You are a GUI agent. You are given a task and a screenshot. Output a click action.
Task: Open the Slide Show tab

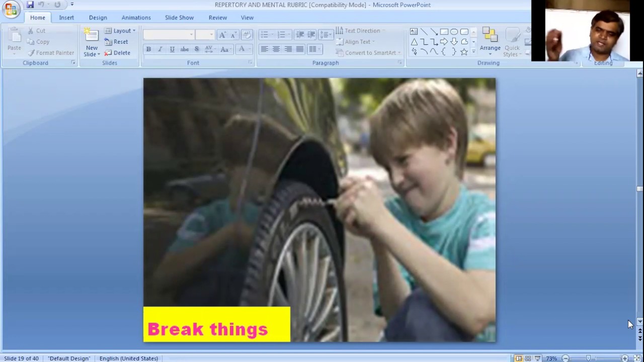pyautogui.click(x=179, y=18)
